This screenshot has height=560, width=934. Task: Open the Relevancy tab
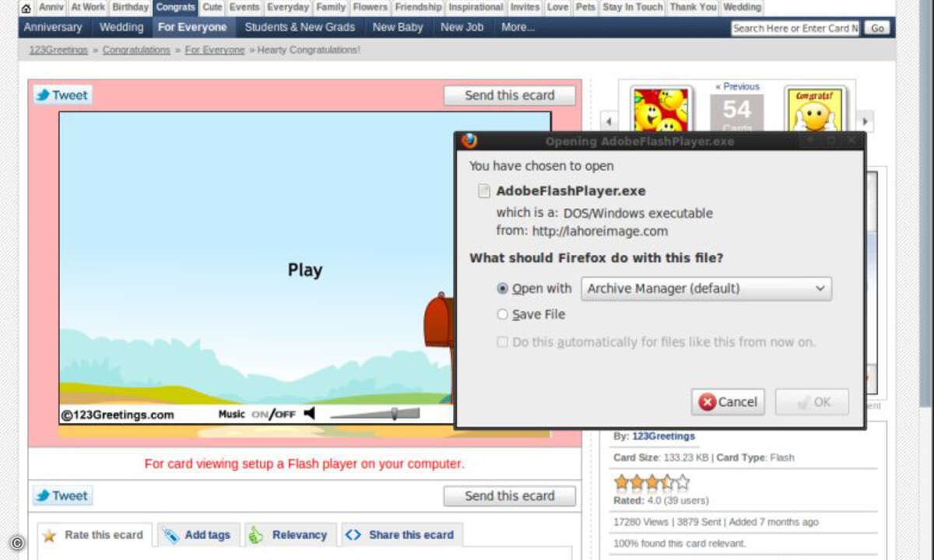point(290,535)
